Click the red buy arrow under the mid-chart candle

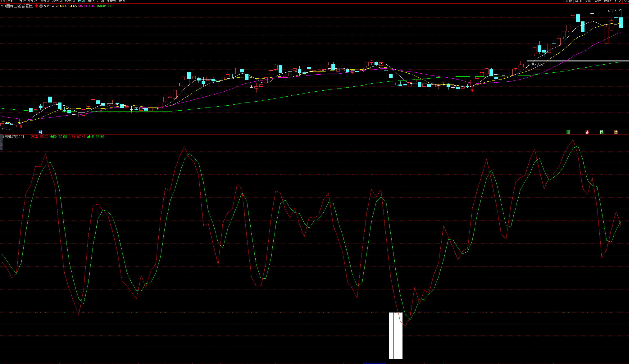tap(472, 90)
